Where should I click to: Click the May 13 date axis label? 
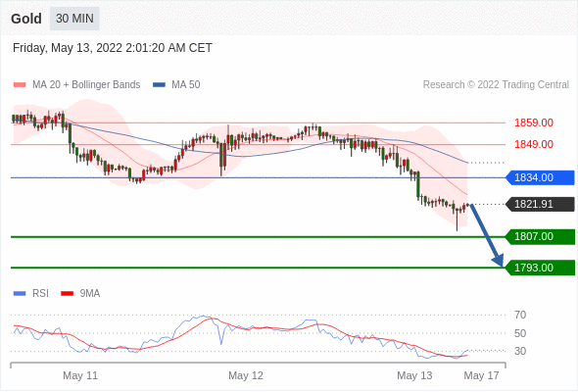(x=414, y=375)
